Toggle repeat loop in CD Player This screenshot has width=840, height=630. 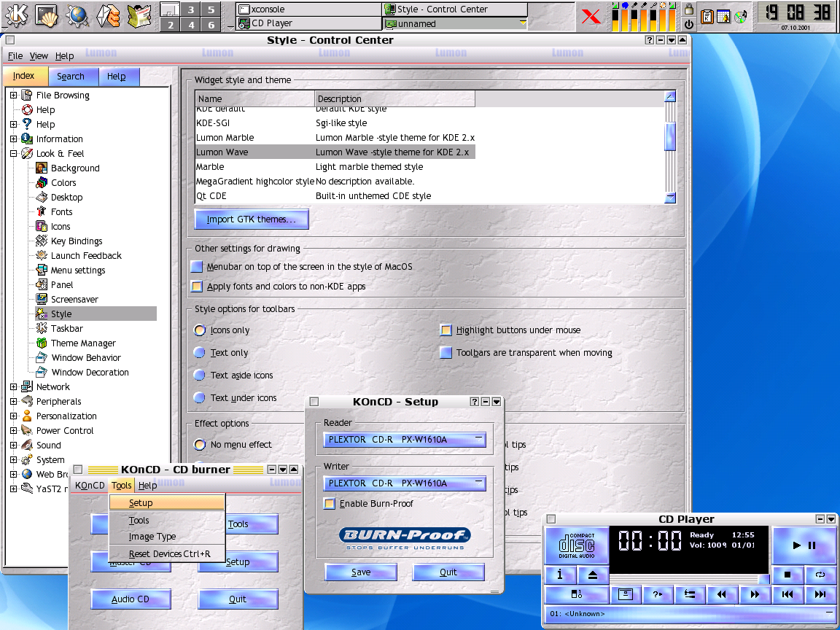point(820,575)
